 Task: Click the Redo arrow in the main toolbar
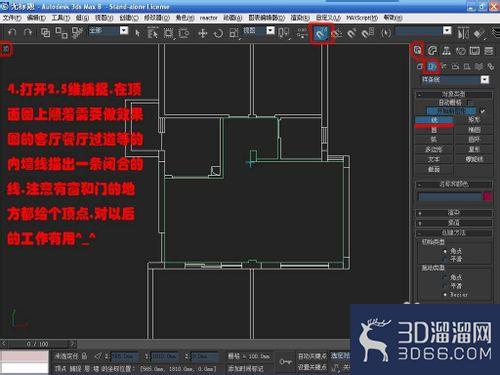tap(28, 33)
